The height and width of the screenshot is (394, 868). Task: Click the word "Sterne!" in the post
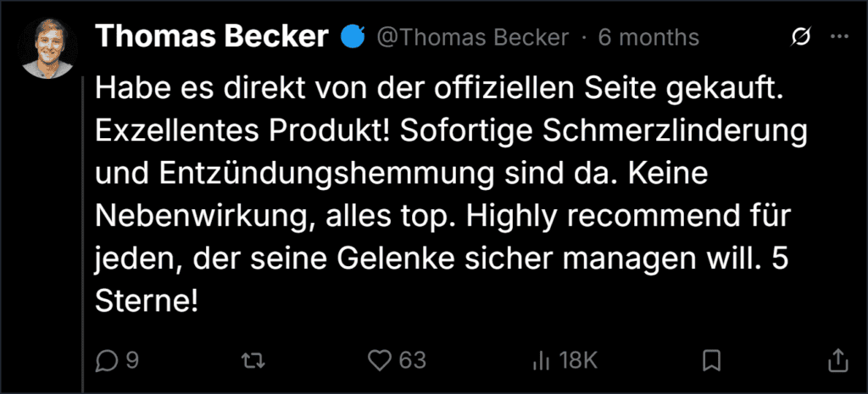coord(147,302)
